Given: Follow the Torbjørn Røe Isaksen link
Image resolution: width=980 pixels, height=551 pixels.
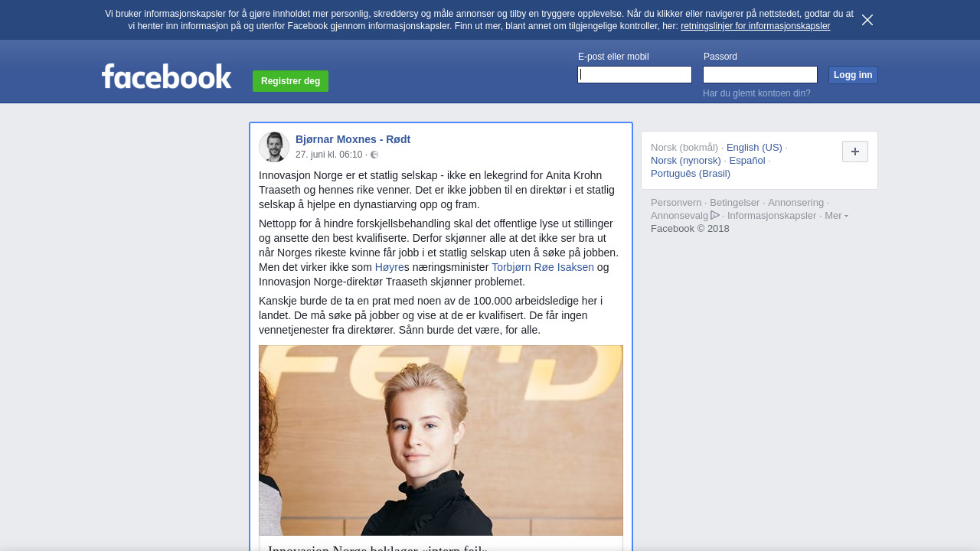Looking at the screenshot, I should coord(543,267).
